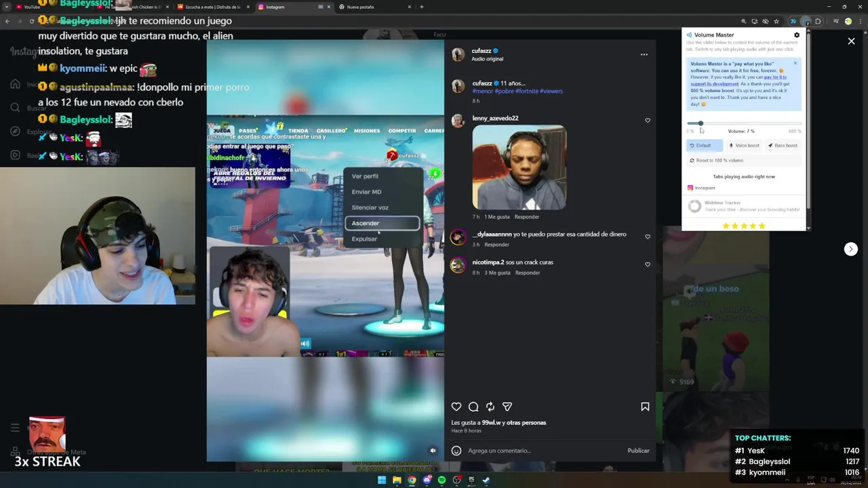Open the #viewers hashtag

(x=551, y=91)
